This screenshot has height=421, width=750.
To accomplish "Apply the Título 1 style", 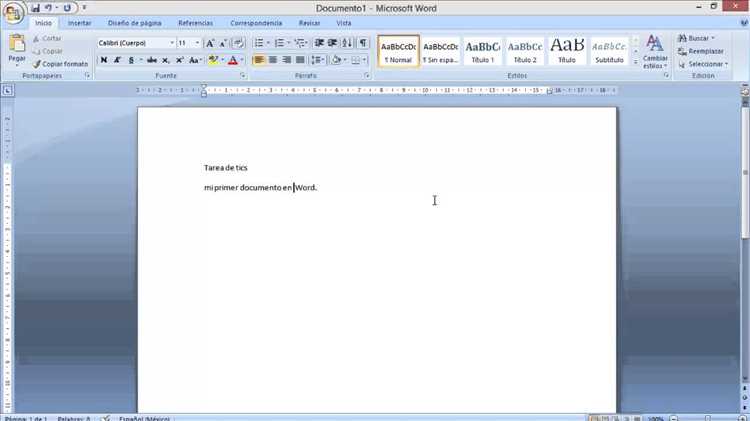I will click(x=483, y=51).
